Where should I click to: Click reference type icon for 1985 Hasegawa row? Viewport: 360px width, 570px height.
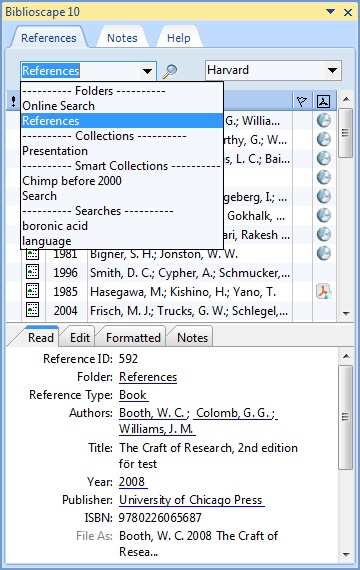click(x=32, y=291)
